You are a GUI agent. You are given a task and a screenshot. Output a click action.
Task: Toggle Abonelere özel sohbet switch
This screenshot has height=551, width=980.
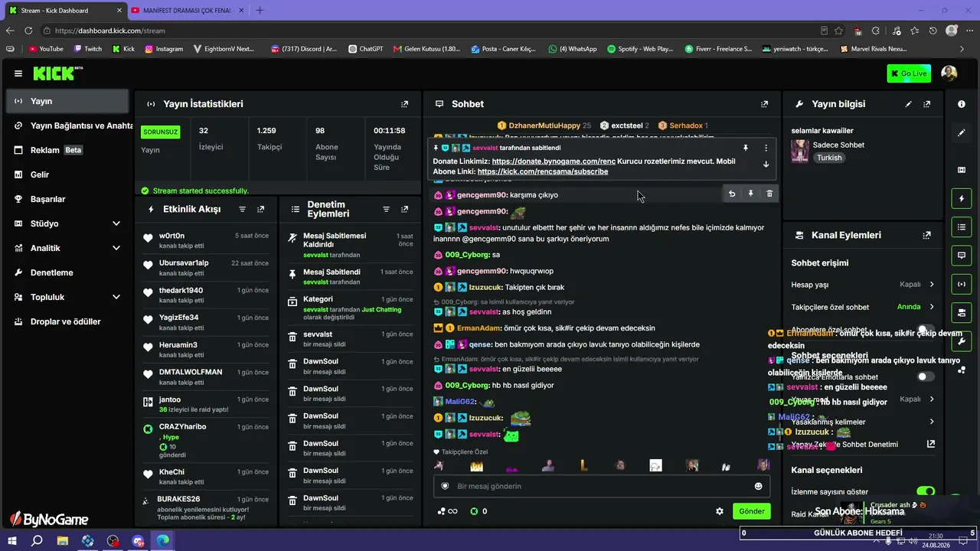click(926, 330)
